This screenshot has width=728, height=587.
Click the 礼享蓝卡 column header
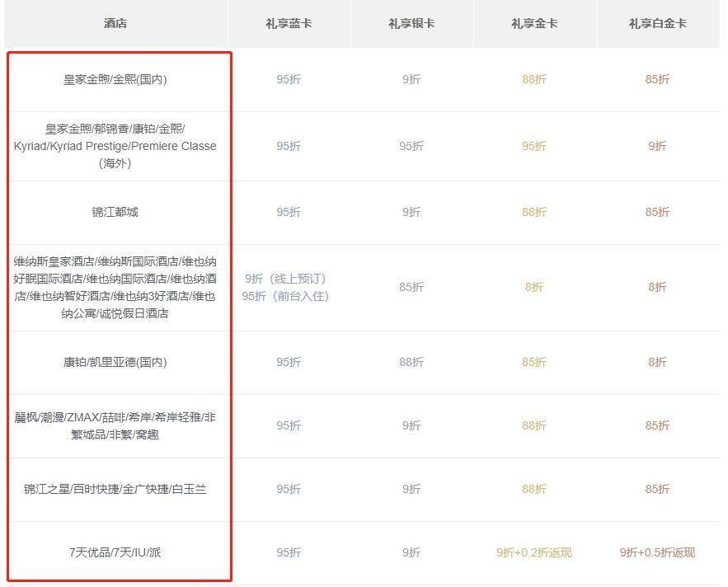[289, 23]
